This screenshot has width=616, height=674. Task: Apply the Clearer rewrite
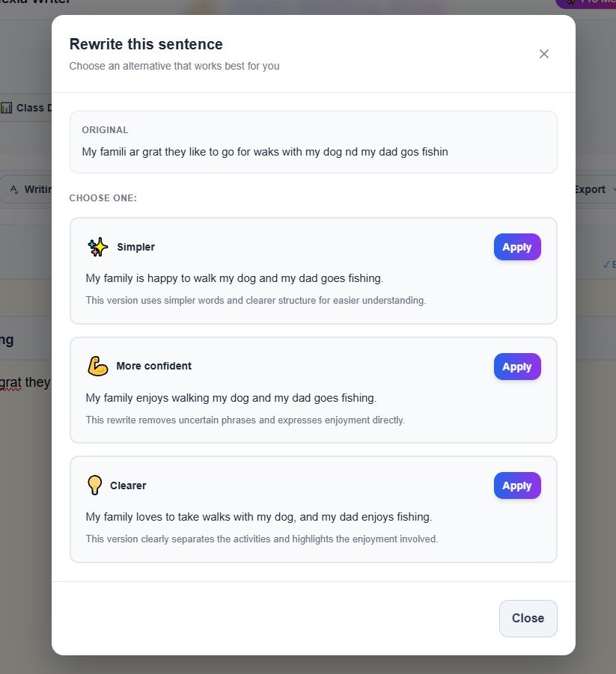[516, 485]
